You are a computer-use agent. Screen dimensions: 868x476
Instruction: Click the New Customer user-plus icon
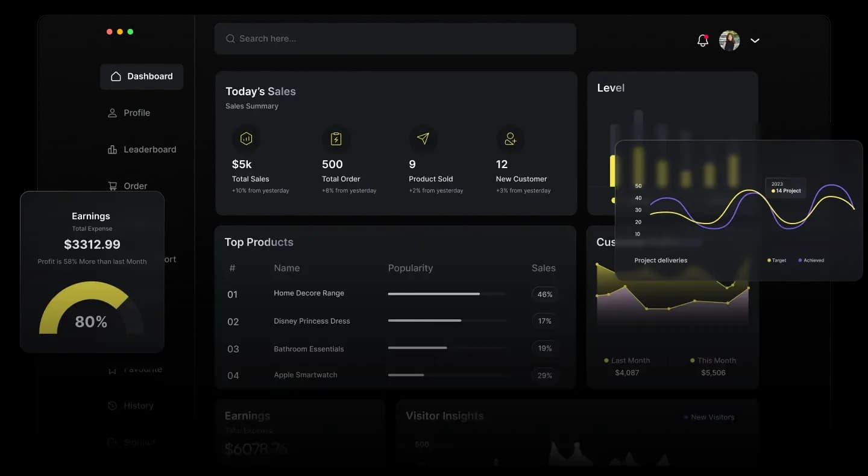tap(510, 139)
